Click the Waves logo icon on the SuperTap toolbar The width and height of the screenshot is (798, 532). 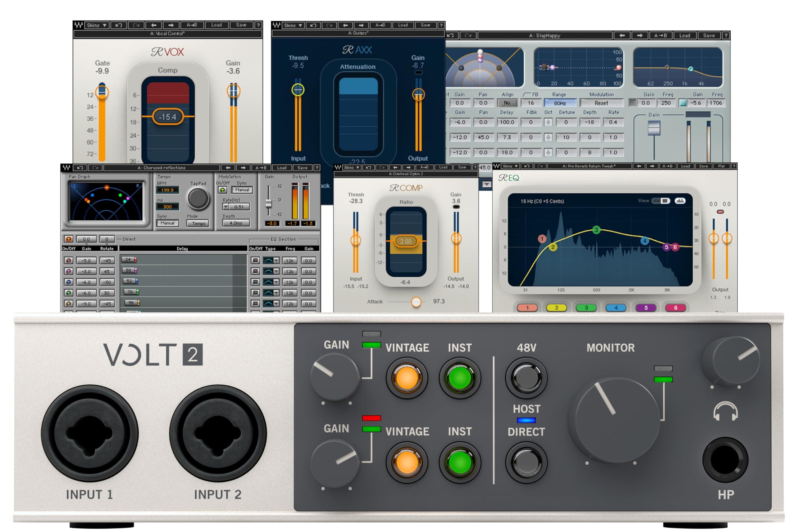(66, 168)
